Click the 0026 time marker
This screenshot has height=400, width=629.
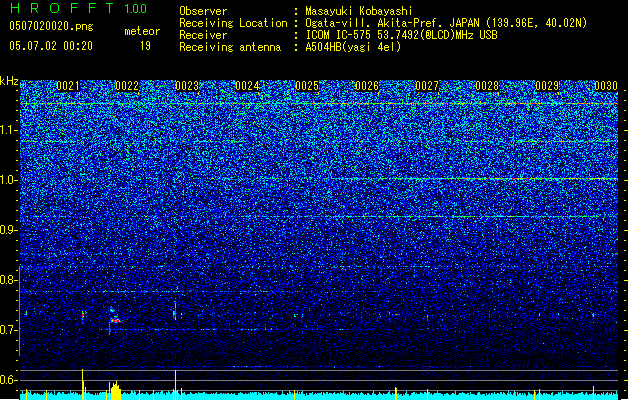367,86
